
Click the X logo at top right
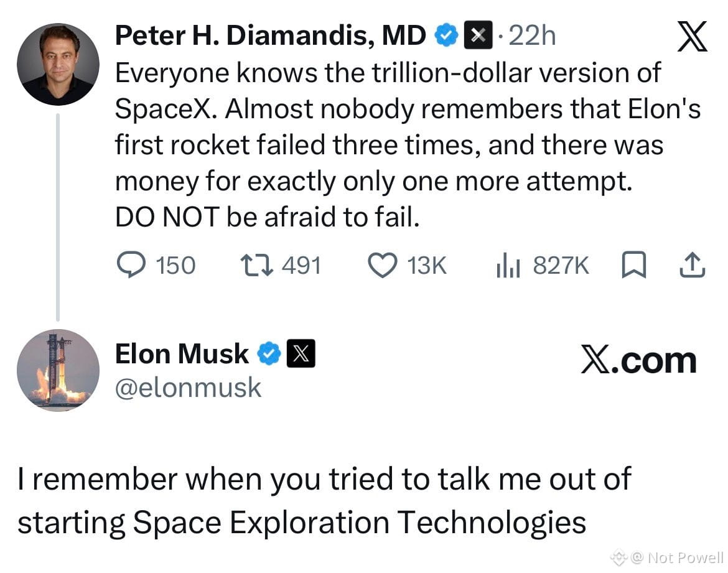(x=693, y=36)
